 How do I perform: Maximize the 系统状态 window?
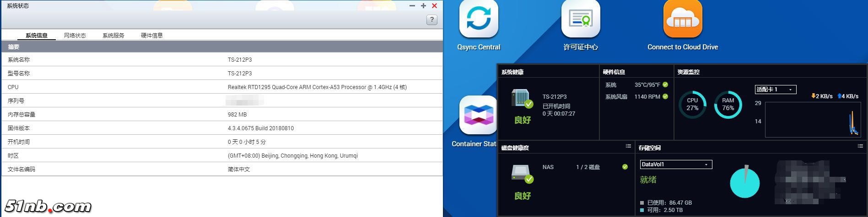click(x=423, y=6)
